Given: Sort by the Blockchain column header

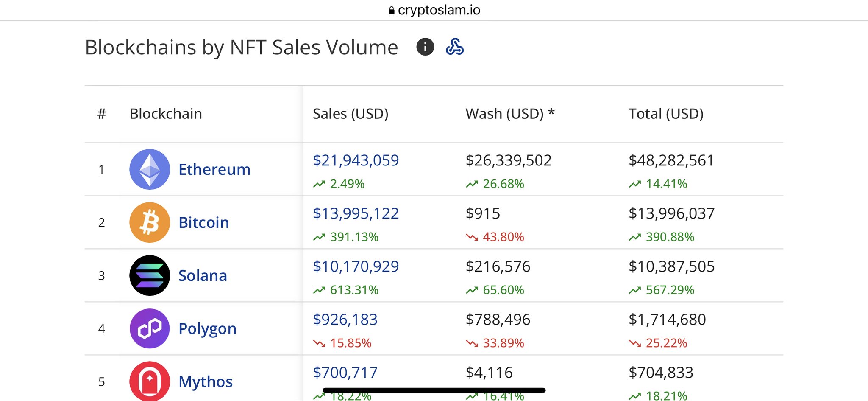Looking at the screenshot, I should 166,114.
